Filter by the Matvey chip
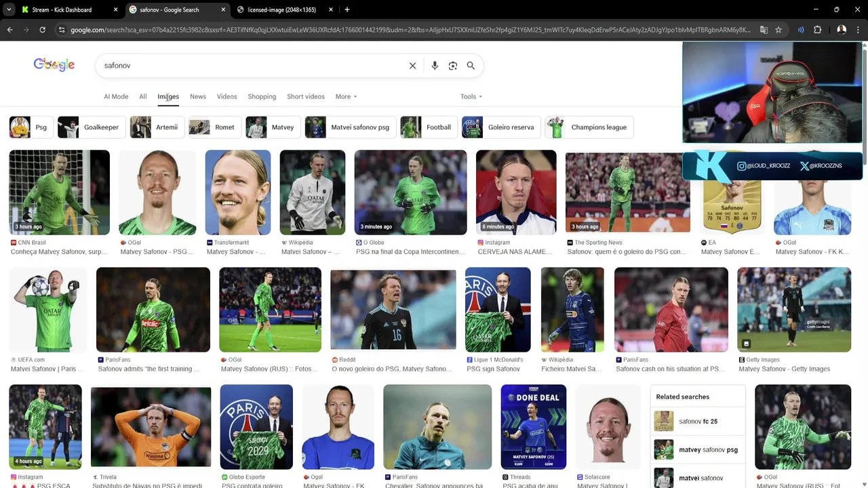868x488 pixels. pyautogui.click(x=273, y=127)
